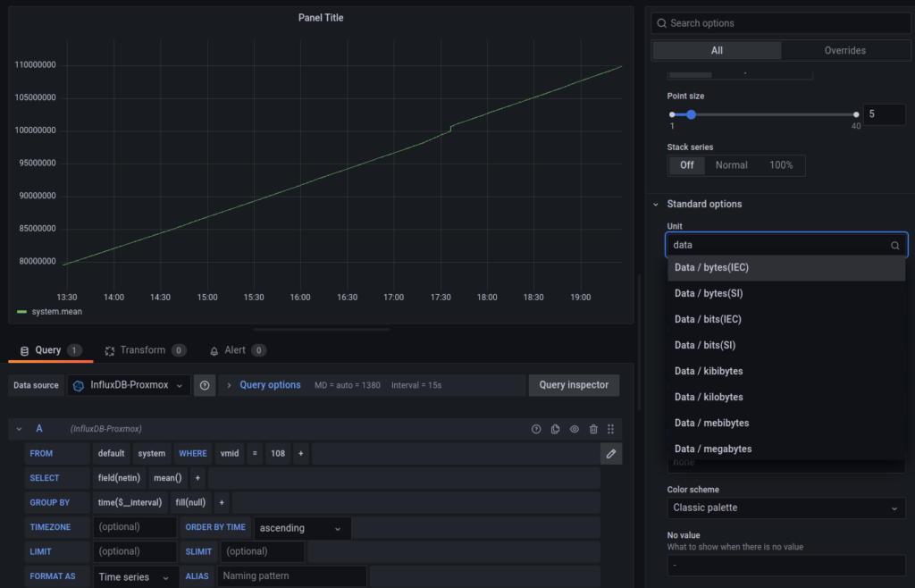The width and height of the screenshot is (915, 588).
Task: Click the Alias naming pattern field
Action: coord(291,576)
